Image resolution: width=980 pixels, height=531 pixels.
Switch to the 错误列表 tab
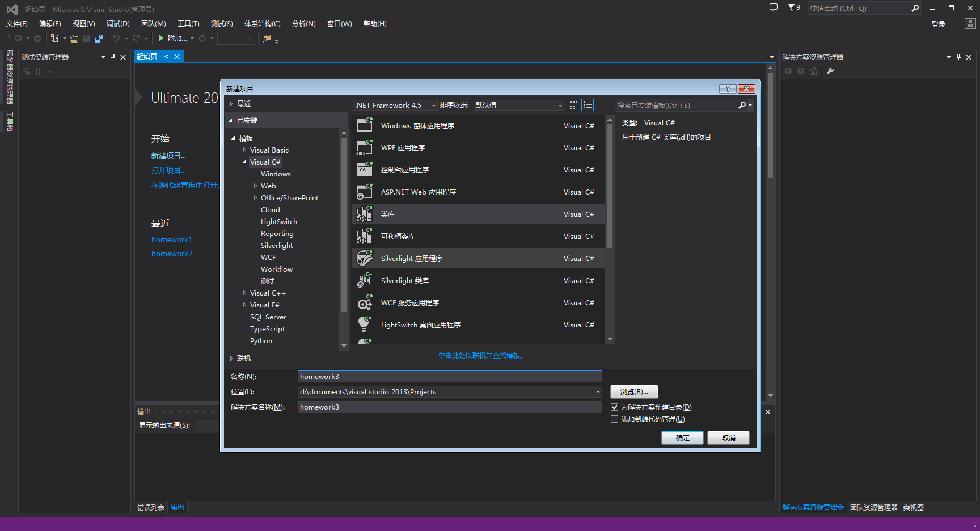coord(151,507)
